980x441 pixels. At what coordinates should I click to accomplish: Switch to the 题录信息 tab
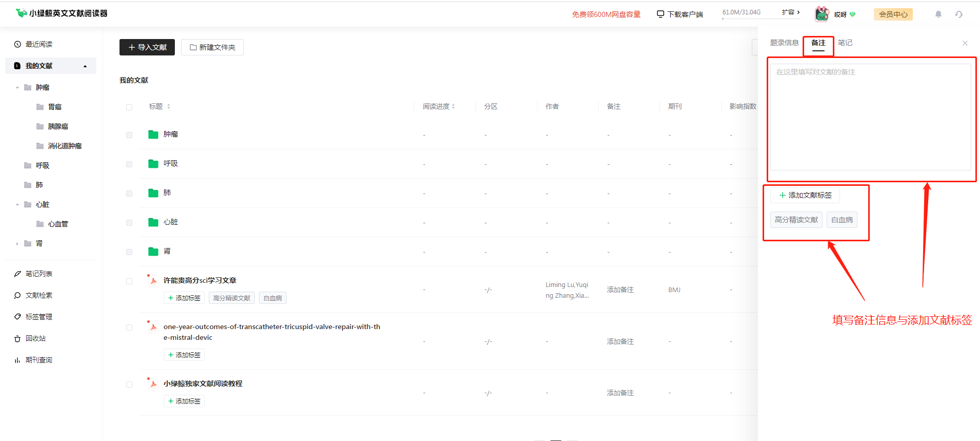784,43
